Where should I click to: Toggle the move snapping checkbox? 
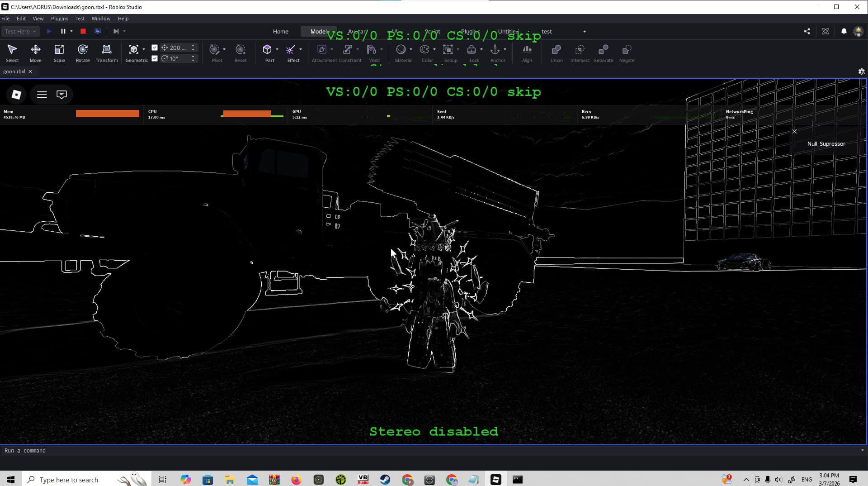coord(155,48)
